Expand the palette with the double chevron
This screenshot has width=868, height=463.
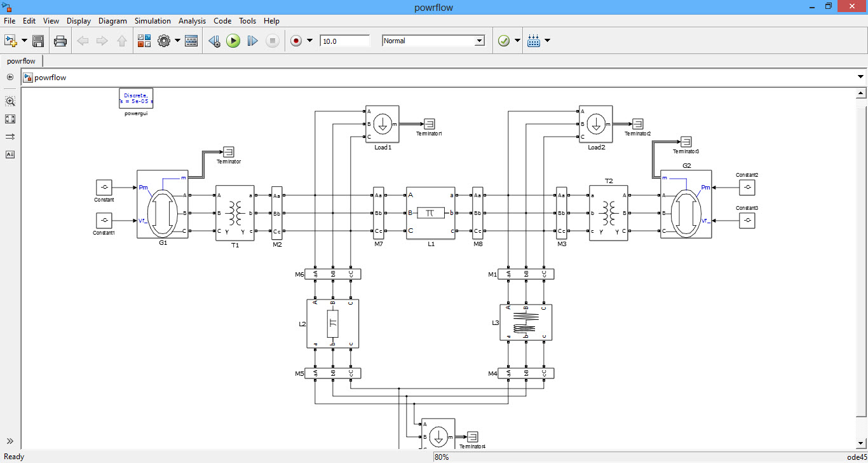(x=10, y=441)
